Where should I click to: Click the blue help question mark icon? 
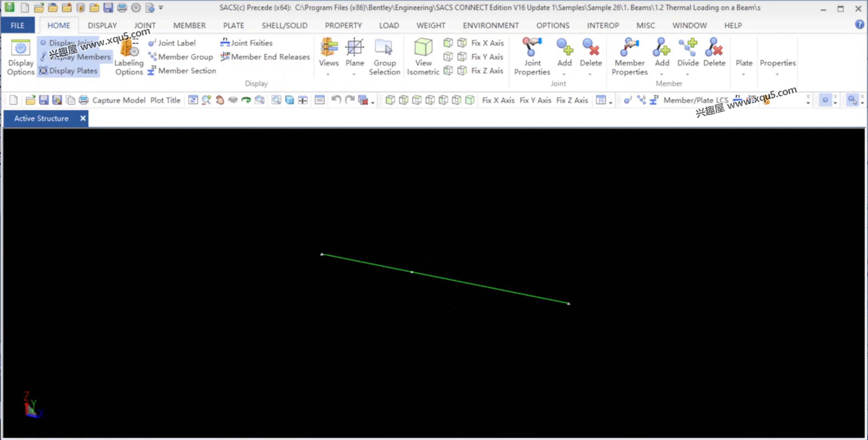point(859,25)
